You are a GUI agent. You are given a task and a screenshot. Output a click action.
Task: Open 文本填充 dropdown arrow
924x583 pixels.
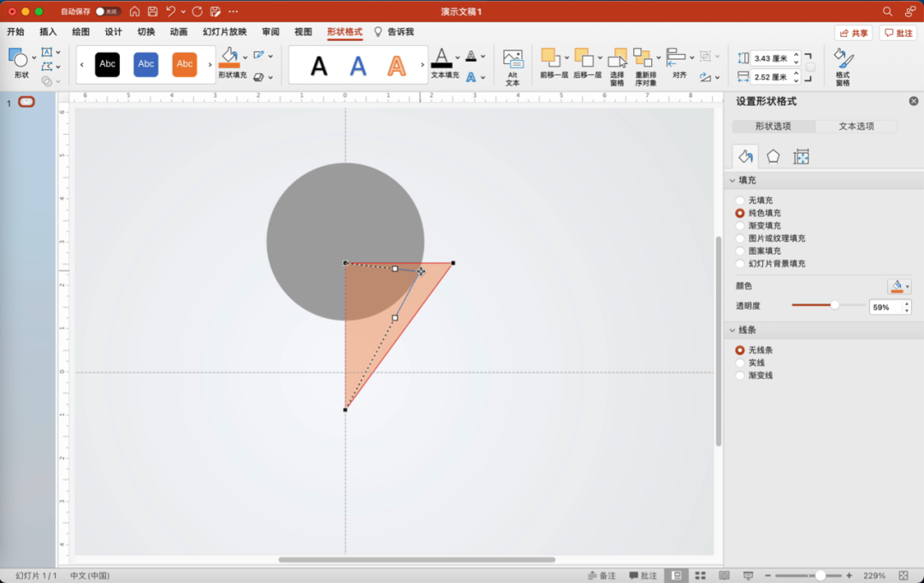pyautogui.click(x=457, y=58)
